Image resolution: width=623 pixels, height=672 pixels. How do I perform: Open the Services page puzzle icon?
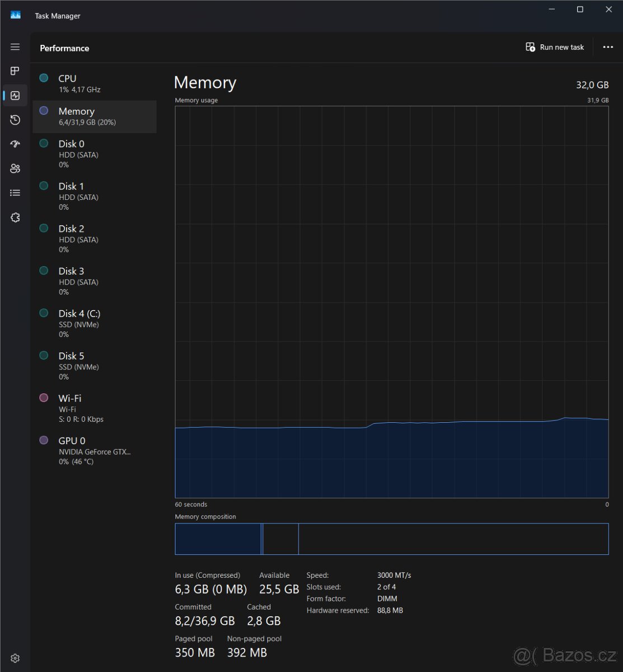pyautogui.click(x=15, y=217)
